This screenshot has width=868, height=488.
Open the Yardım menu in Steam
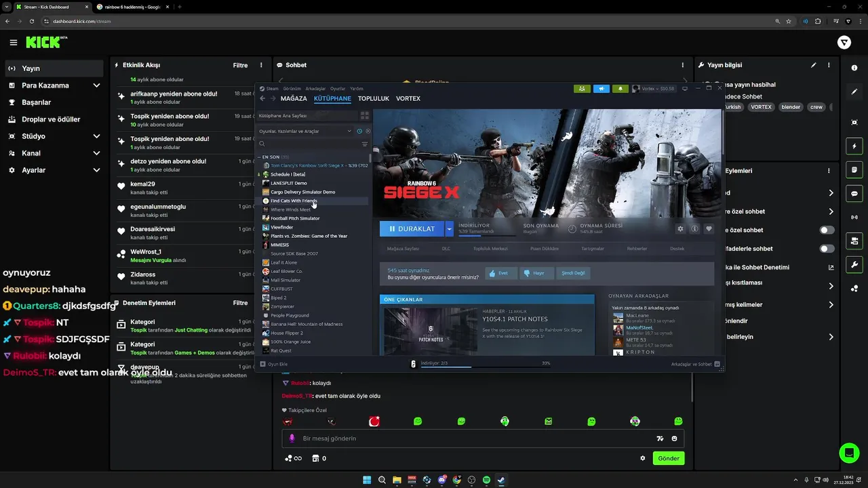point(356,89)
